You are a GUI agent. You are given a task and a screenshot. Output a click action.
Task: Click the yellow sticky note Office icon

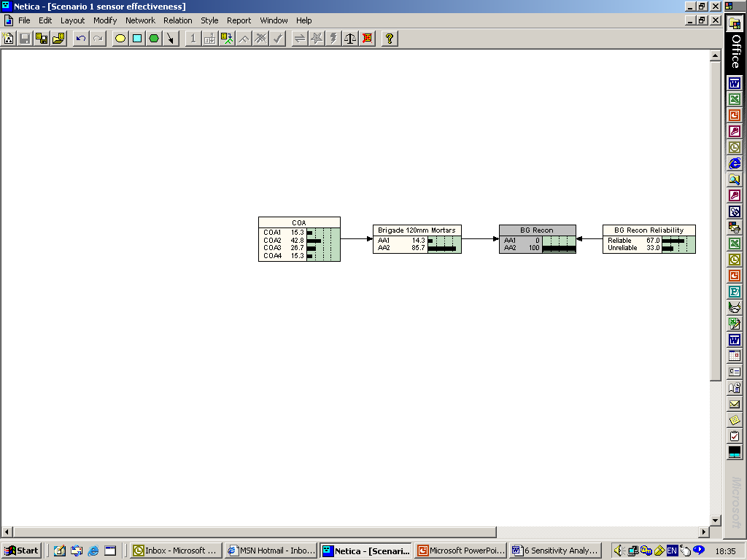click(735, 420)
